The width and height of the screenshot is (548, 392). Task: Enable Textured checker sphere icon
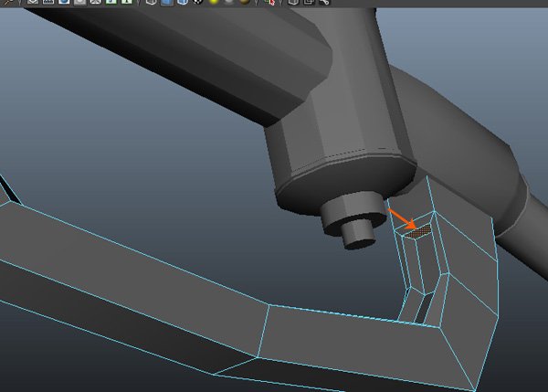coord(198,2)
